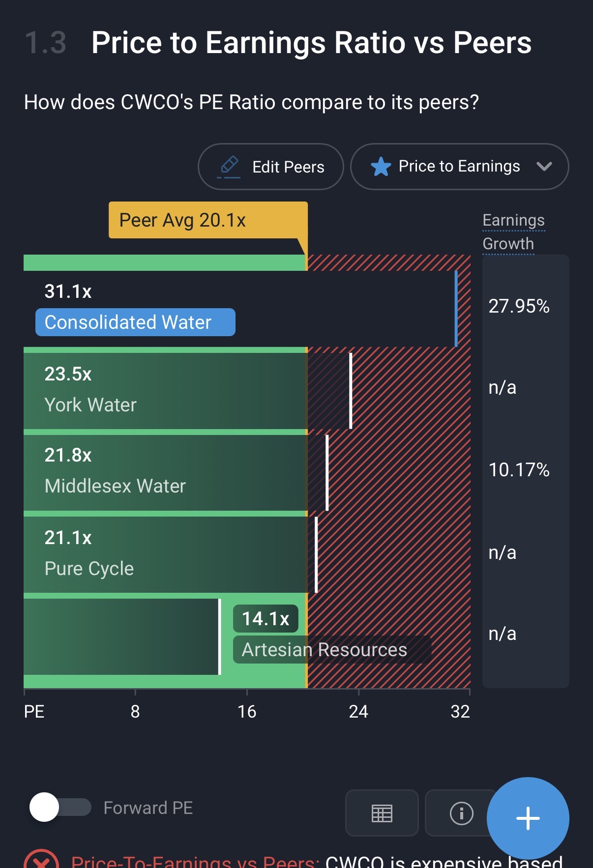This screenshot has height=868, width=593.
Task: Click the 14.1x value badge
Action: coord(266,619)
